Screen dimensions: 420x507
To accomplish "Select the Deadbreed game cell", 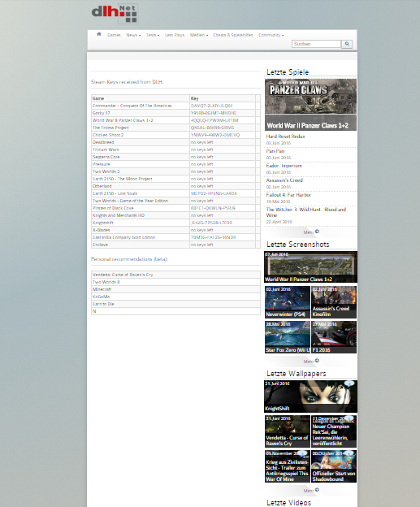I will (x=141, y=142).
